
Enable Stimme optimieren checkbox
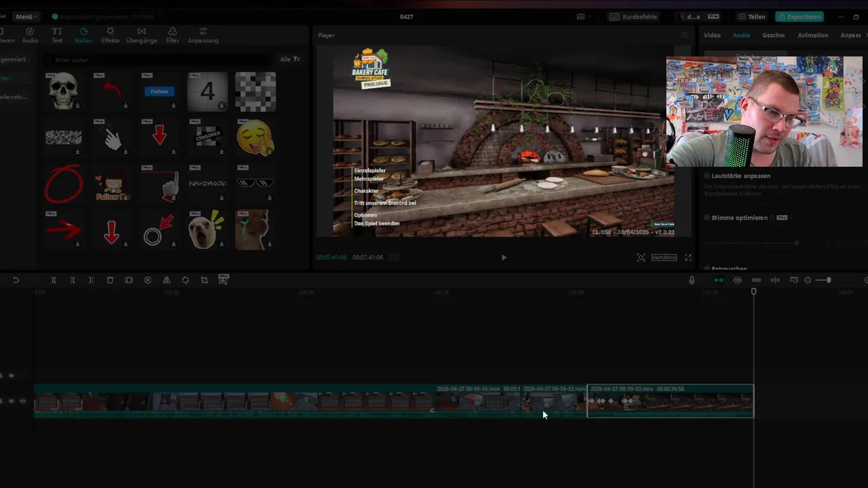click(707, 218)
